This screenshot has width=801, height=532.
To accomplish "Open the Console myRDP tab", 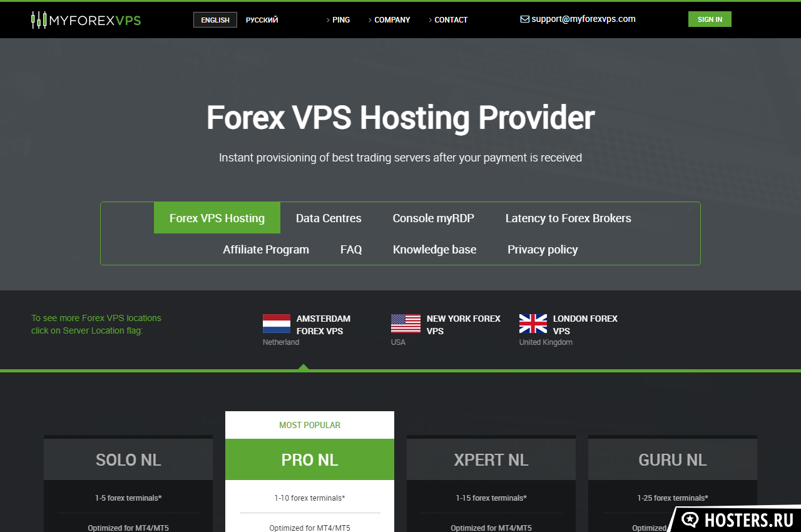I will click(x=433, y=218).
